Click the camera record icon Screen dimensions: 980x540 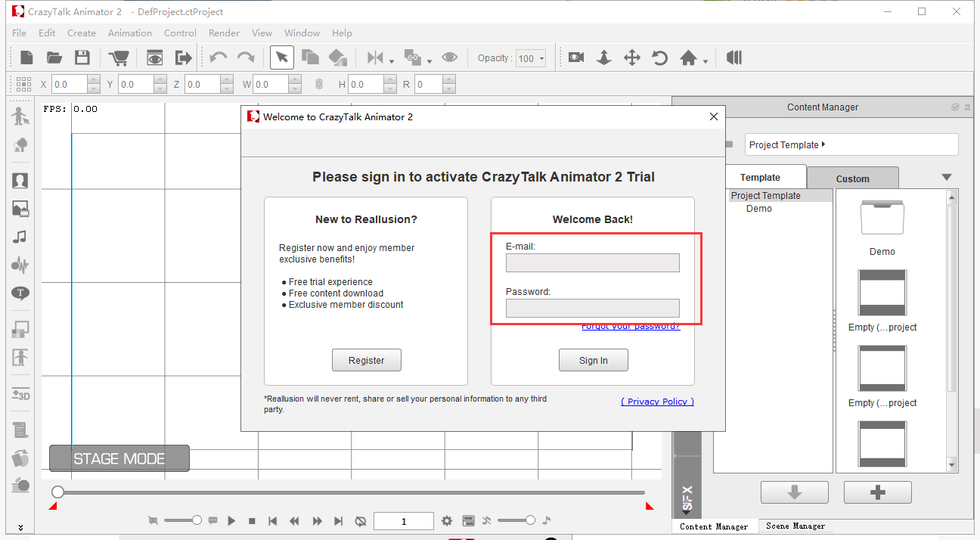point(576,57)
